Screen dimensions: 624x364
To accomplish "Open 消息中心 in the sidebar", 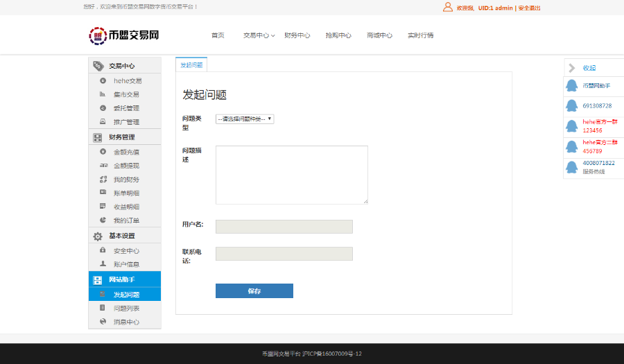I will click(126, 322).
